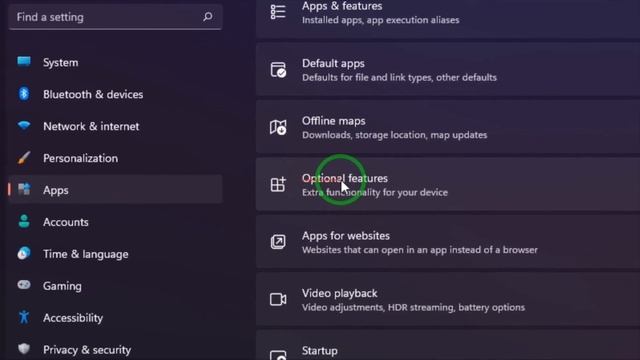This screenshot has height=360, width=640.
Task: Click the Network wifi icon in sidebar
Action: coord(24,126)
